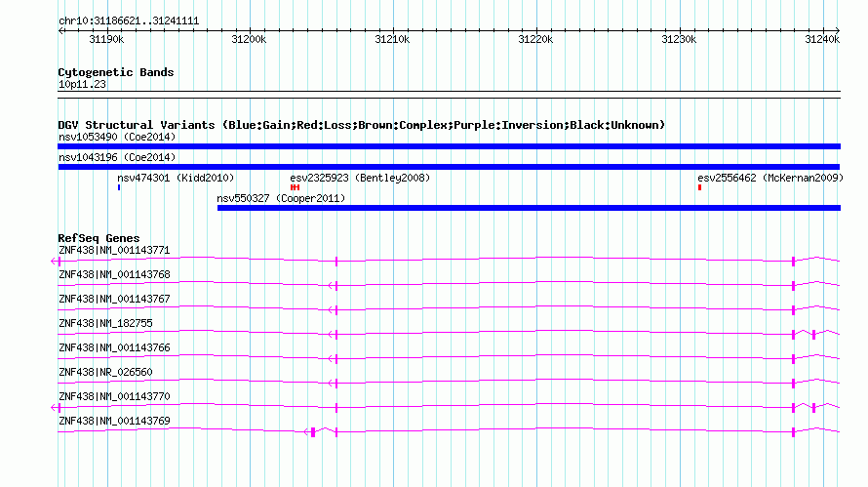Click transcript label ZNF438|NR_026560

point(105,372)
